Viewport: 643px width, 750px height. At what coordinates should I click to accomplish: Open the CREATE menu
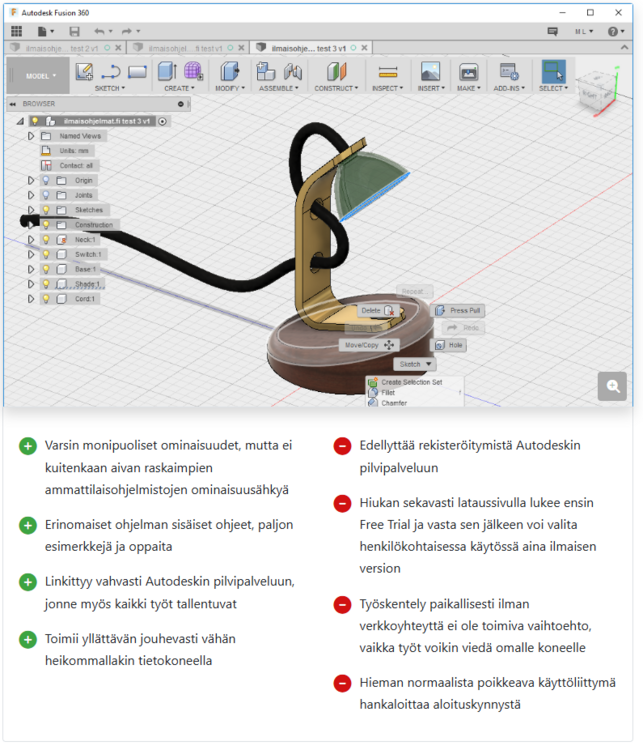tap(179, 88)
